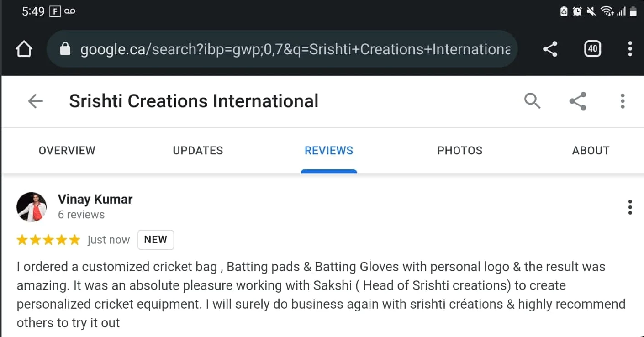The image size is (644, 337).
Task: Go back using the arrow beside Srishti Creations
Action: pyautogui.click(x=35, y=101)
